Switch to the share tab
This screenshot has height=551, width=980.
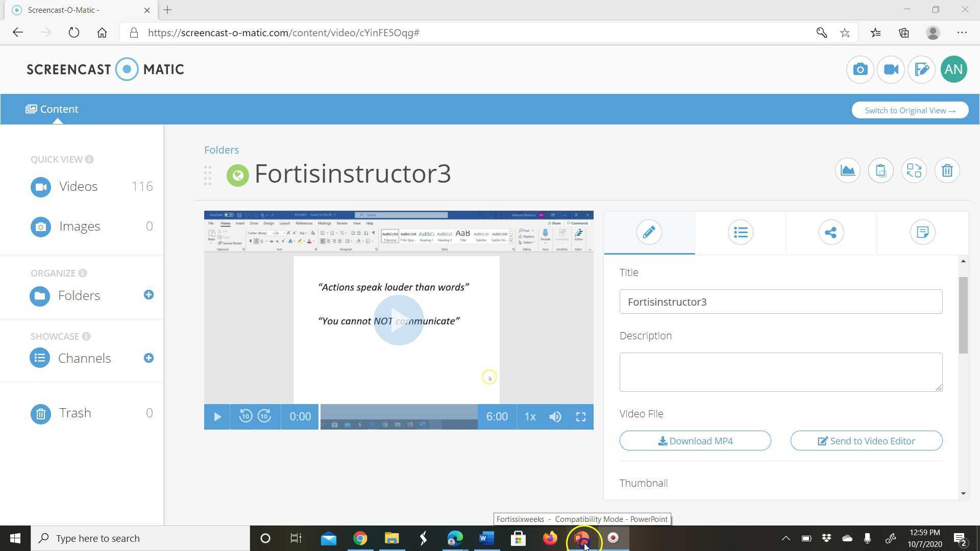(x=831, y=233)
